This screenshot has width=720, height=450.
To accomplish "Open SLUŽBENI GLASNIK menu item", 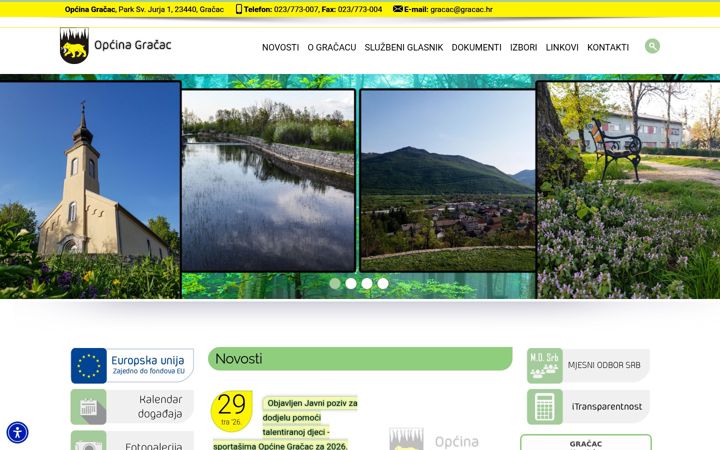I will [404, 47].
